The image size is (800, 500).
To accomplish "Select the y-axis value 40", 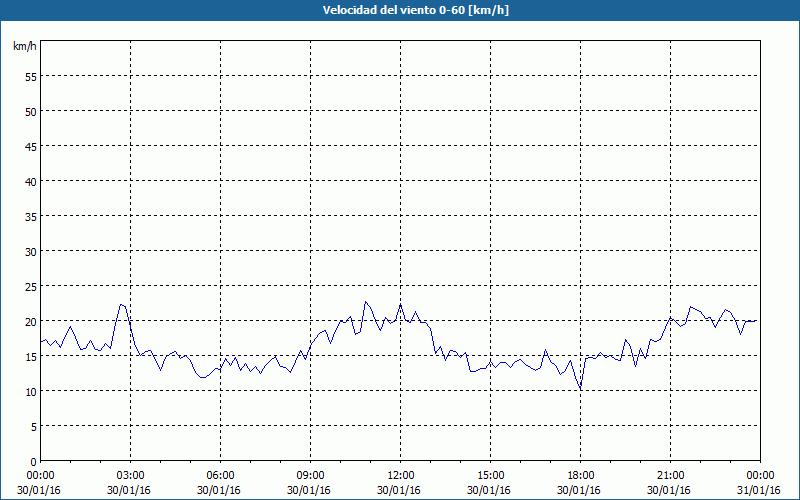I will tap(31, 182).
